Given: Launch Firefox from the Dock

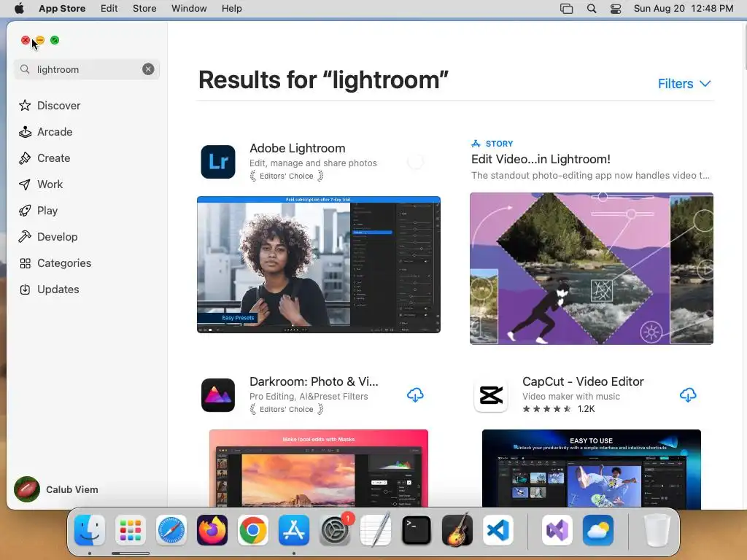Looking at the screenshot, I should point(212,530).
